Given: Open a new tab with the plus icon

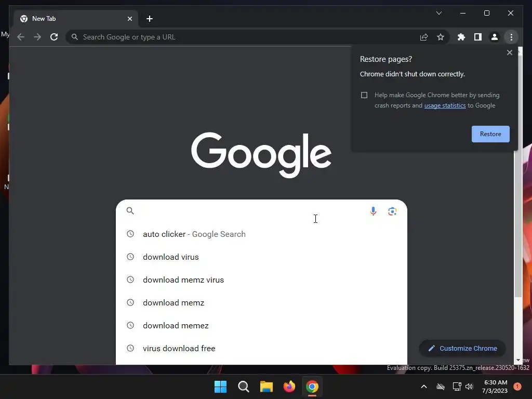Looking at the screenshot, I should tap(150, 19).
